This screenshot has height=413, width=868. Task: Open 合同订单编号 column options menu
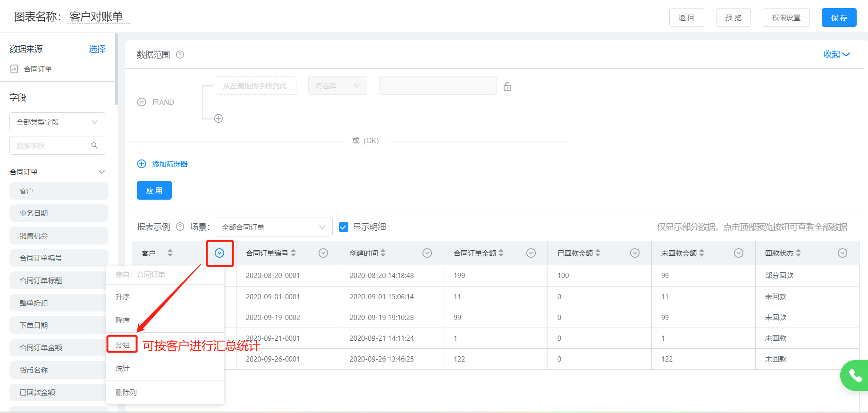pos(323,253)
